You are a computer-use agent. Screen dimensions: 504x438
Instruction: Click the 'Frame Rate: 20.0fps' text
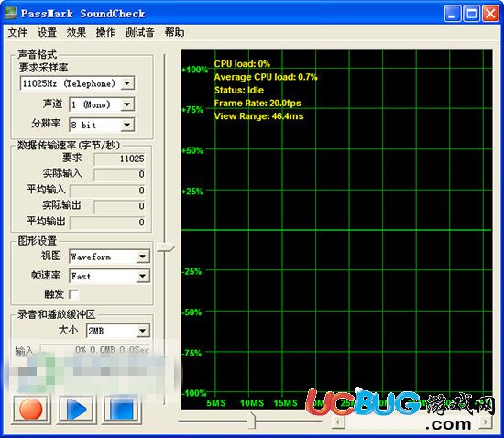(257, 104)
